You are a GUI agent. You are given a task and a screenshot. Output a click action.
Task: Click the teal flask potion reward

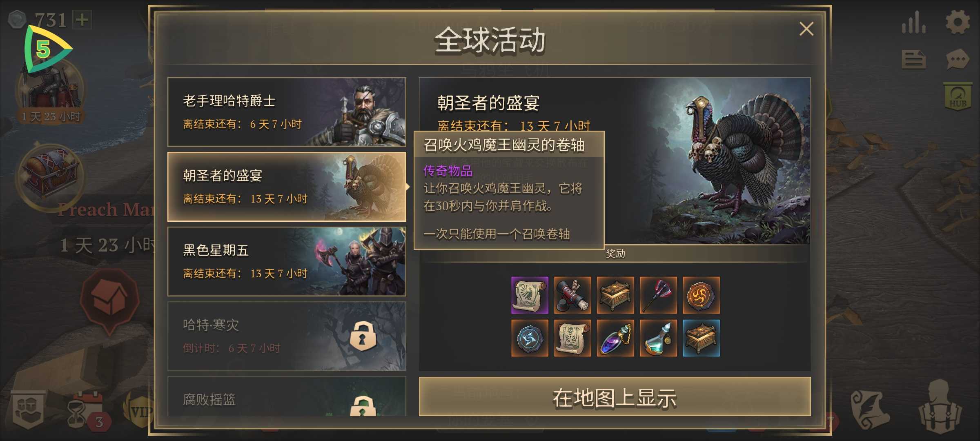click(x=658, y=338)
